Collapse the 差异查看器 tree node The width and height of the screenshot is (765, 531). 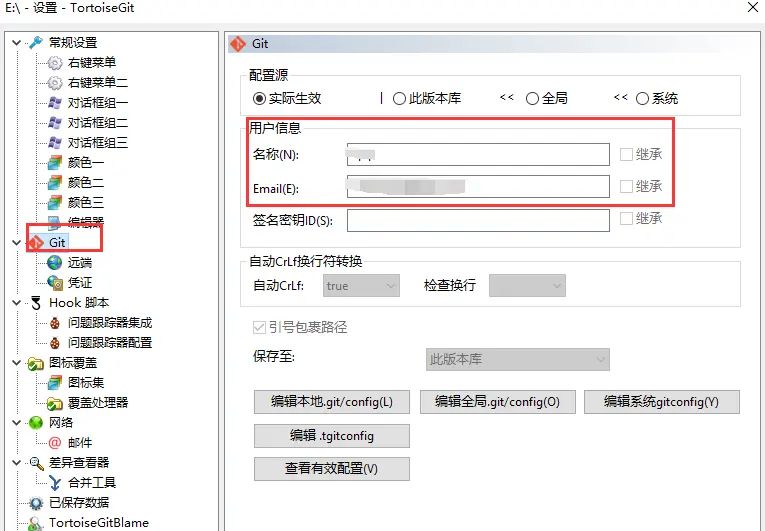click(x=17, y=463)
